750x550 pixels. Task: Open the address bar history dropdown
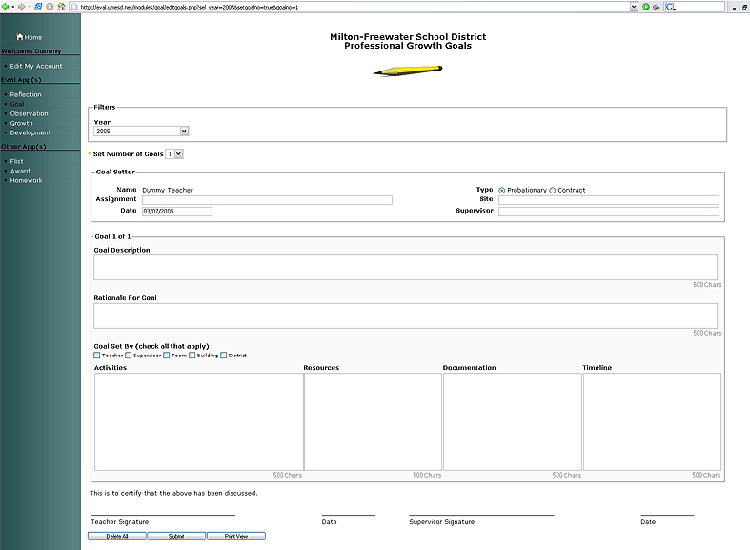pyautogui.click(x=634, y=7)
